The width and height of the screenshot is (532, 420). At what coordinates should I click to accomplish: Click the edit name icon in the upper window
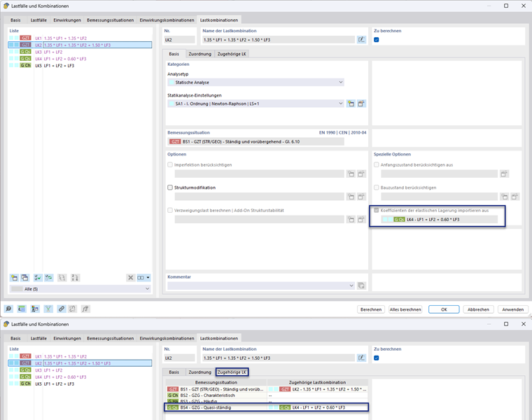point(361,40)
